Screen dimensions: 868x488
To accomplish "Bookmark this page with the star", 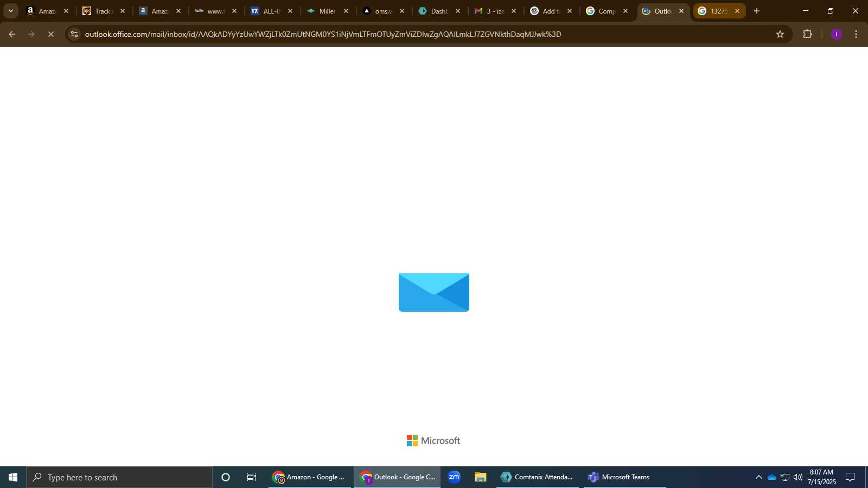I will (x=780, y=34).
